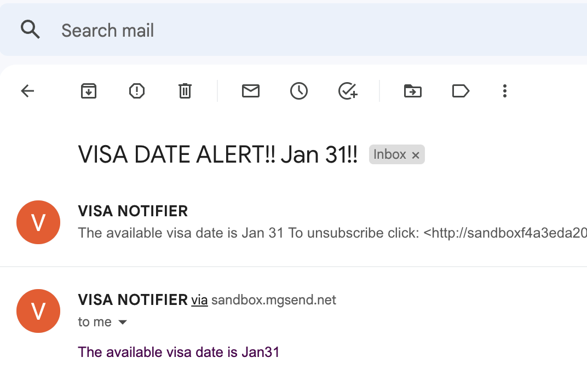
Task: Click the 'via' underlined link
Action: click(199, 300)
